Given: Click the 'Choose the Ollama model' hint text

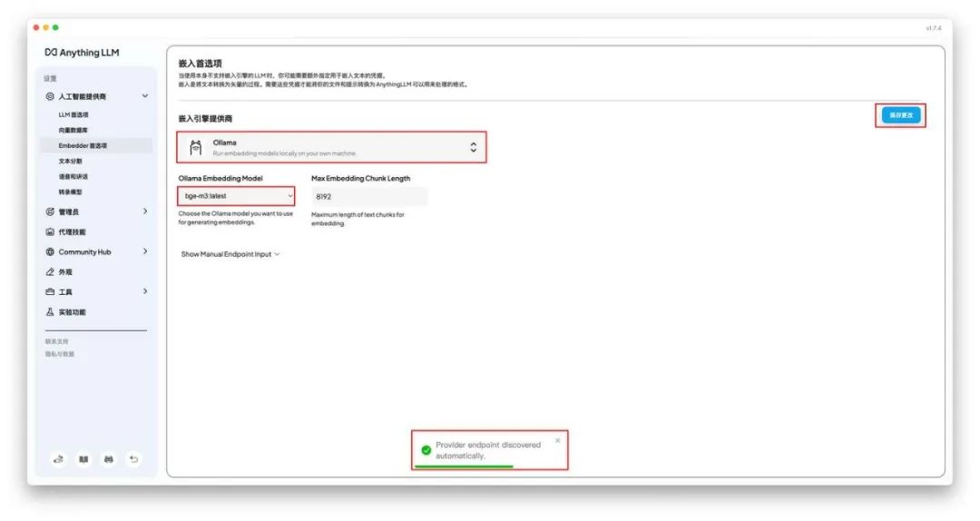Looking at the screenshot, I should coord(236,218).
